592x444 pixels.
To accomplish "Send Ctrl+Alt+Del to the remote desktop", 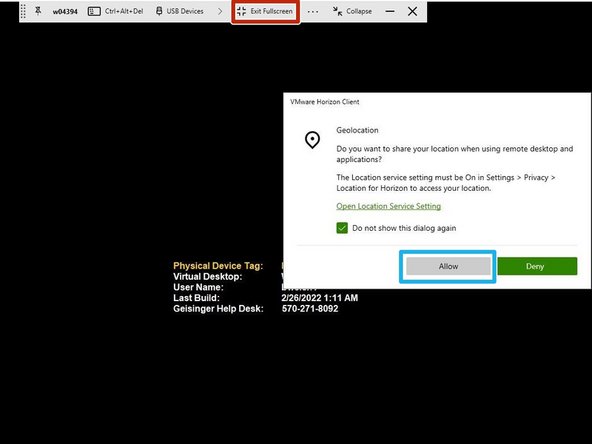I will click(116, 11).
